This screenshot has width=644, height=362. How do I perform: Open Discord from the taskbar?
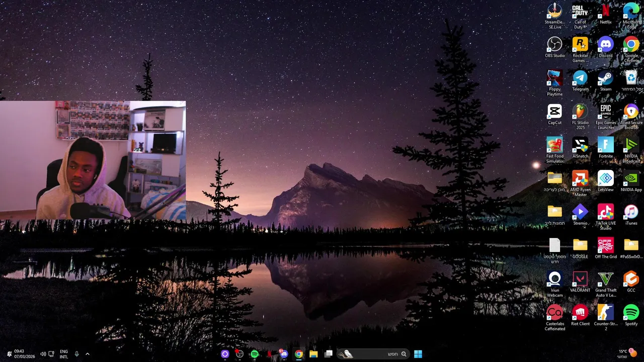pyautogui.click(x=284, y=354)
